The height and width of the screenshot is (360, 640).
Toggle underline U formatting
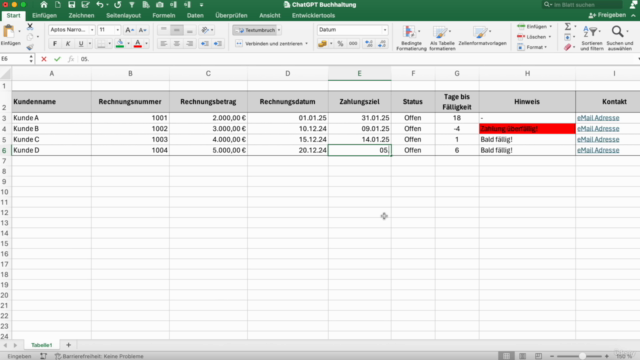(x=81, y=44)
